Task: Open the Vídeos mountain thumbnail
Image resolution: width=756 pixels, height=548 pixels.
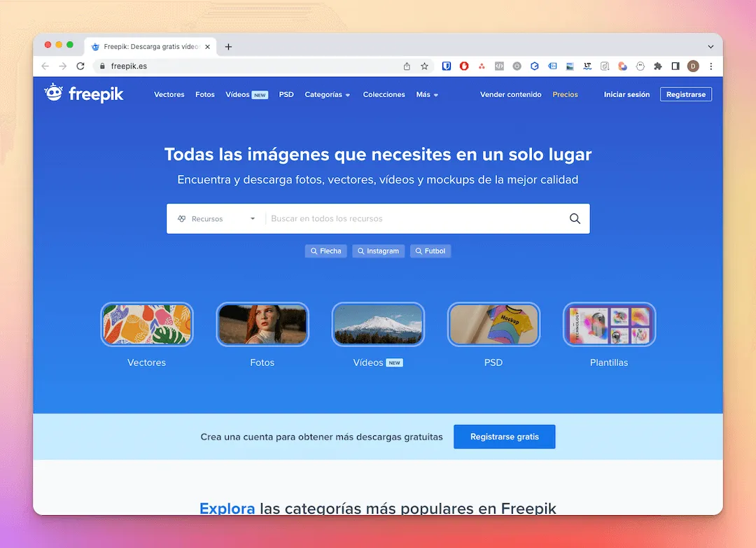Action: point(378,324)
